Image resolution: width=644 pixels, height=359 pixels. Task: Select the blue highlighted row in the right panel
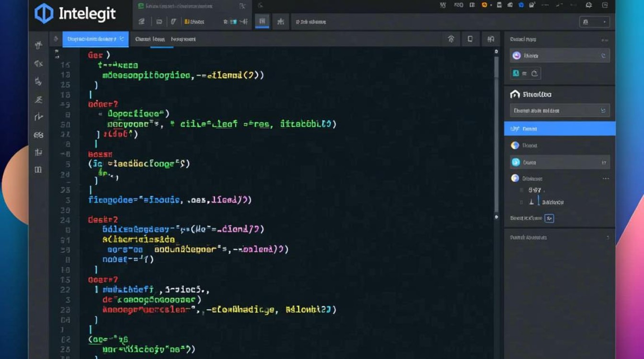pyautogui.click(x=560, y=129)
